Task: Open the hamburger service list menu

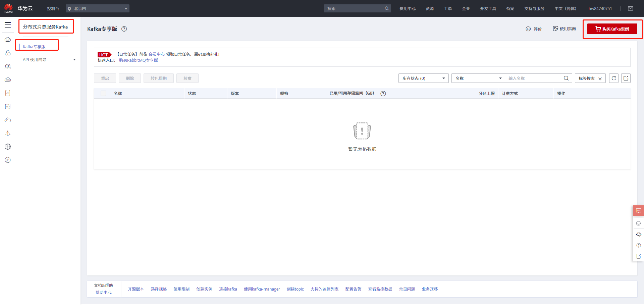Action: (x=8, y=25)
